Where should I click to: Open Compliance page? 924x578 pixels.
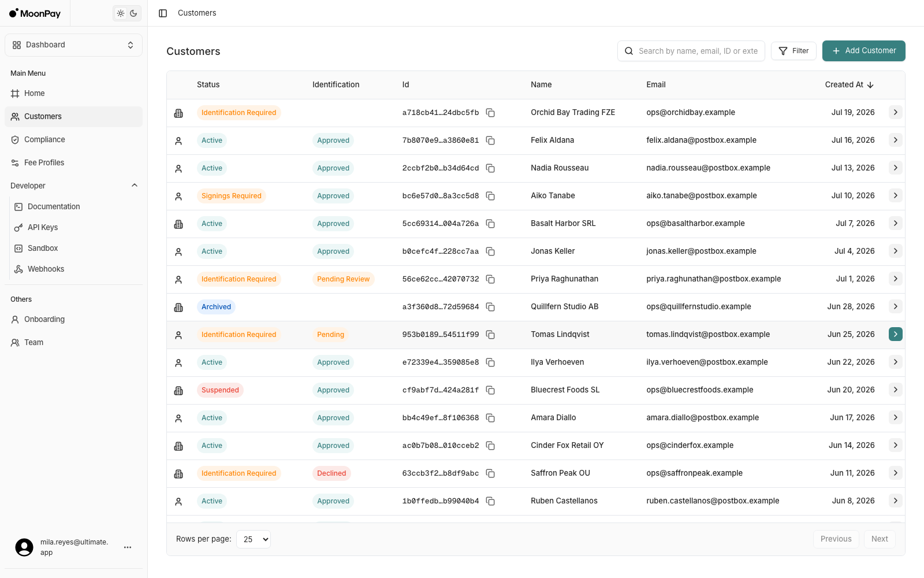pyautogui.click(x=73, y=140)
